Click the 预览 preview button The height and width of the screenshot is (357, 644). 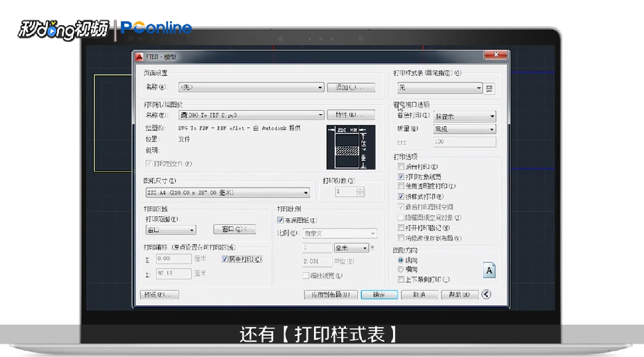[x=159, y=295]
